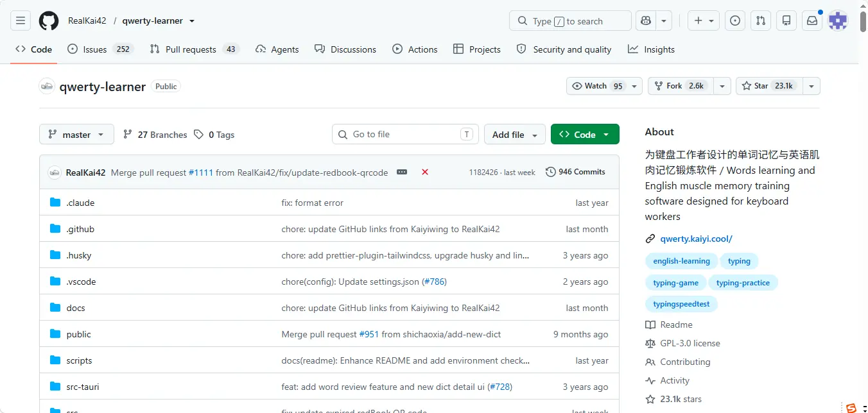Open the master branch dropdown
The height and width of the screenshot is (413, 868).
[76, 135]
